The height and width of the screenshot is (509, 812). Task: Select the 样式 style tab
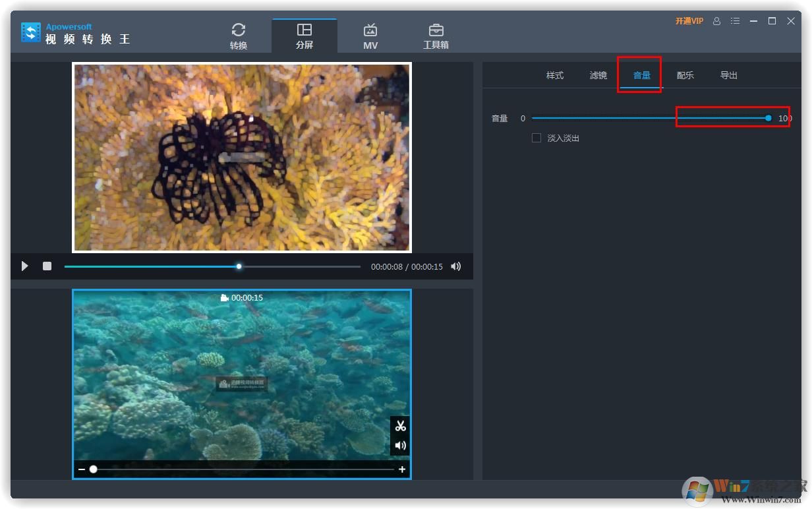tap(555, 75)
